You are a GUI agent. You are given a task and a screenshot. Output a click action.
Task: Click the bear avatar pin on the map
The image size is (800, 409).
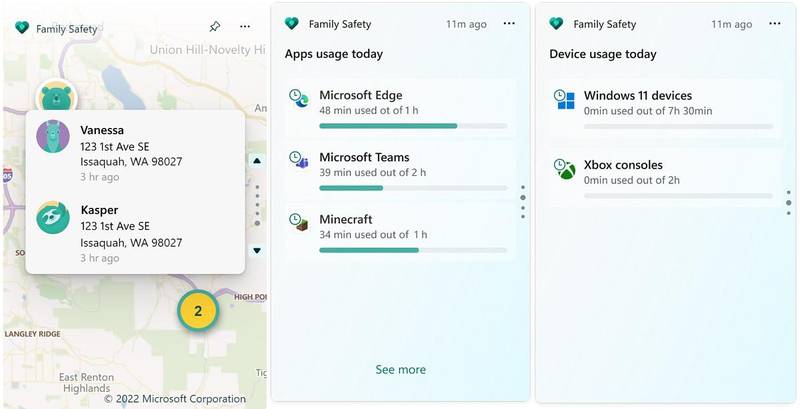56,97
